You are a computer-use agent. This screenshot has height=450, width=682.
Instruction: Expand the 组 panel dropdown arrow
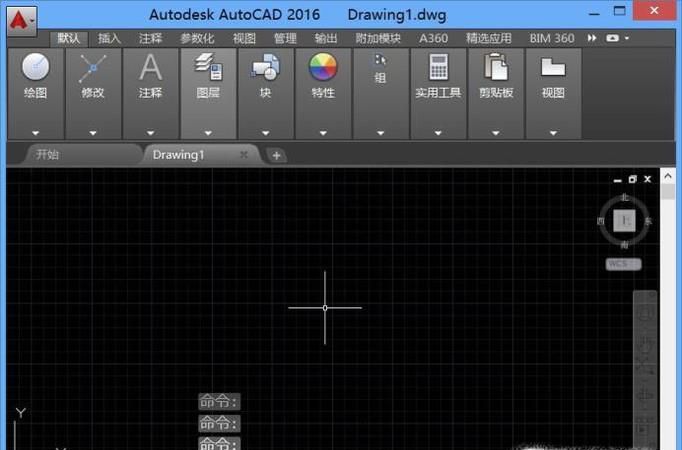(381, 133)
